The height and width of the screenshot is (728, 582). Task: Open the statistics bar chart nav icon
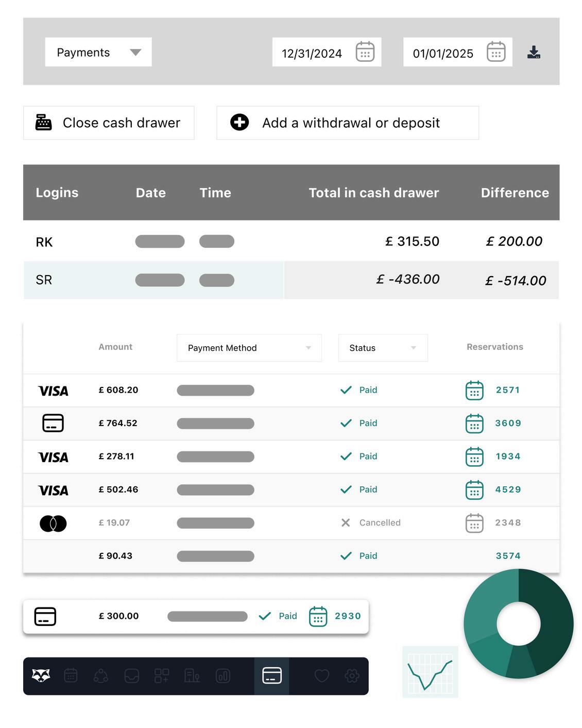(223, 675)
